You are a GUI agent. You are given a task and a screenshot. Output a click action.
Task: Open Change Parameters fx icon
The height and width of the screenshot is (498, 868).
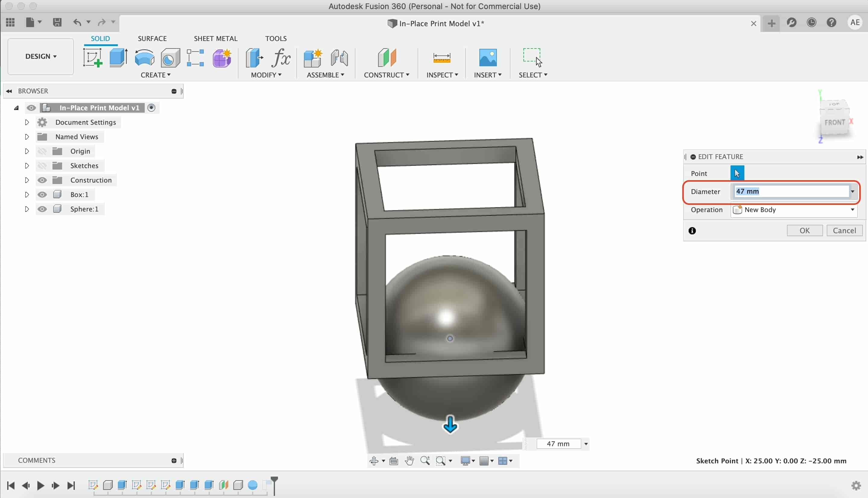coord(281,58)
